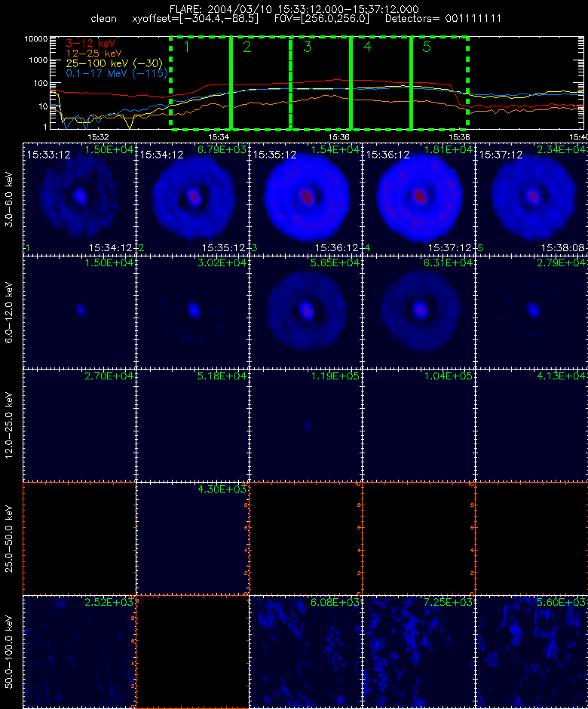588x709 pixels.
Task: Click the 6.0-12.0 keV image in interval 1 column
Action: [x=80, y=312]
